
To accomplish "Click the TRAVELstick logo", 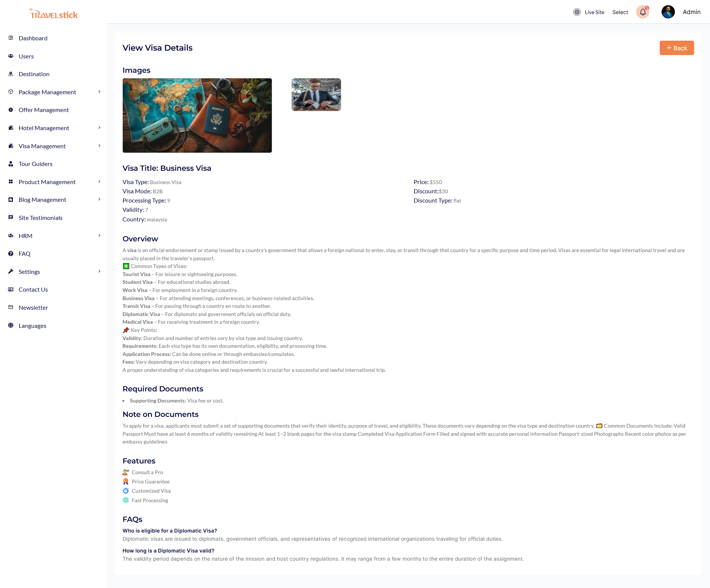I will point(53,14).
